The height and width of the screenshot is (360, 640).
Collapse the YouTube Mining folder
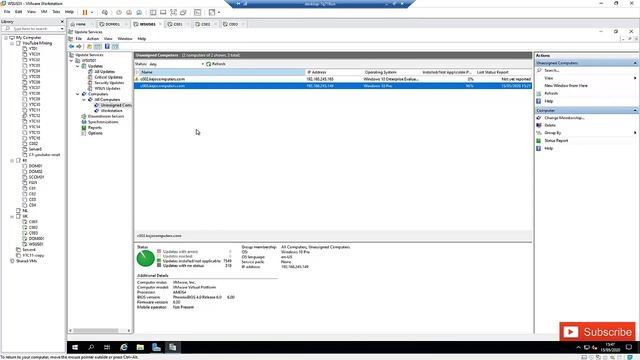point(12,43)
